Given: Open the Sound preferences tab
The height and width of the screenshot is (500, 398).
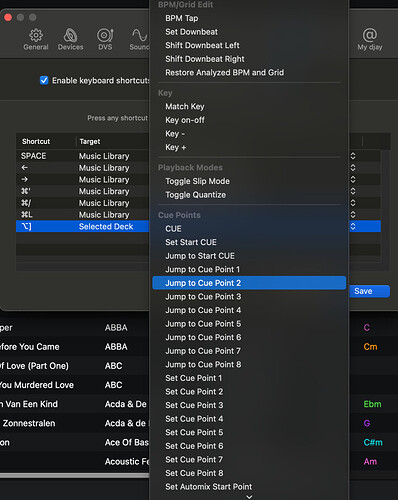Looking at the screenshot, I should pyautogui.click(x=139, y=39).
